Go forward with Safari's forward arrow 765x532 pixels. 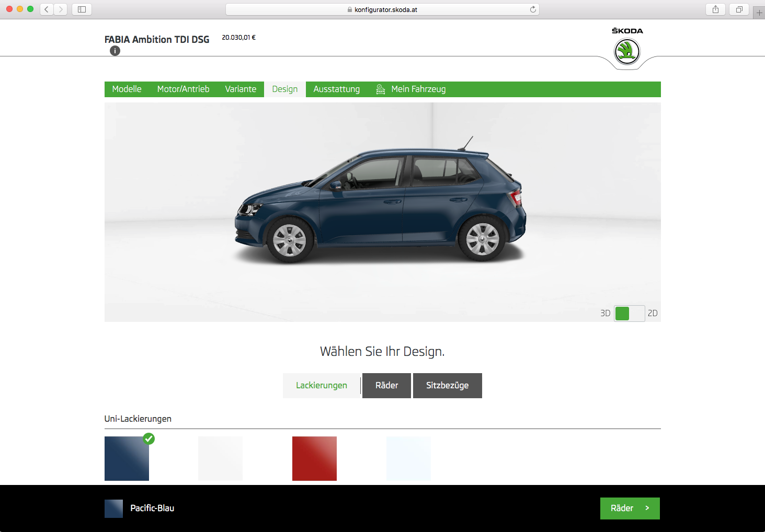tap(61, 9)
